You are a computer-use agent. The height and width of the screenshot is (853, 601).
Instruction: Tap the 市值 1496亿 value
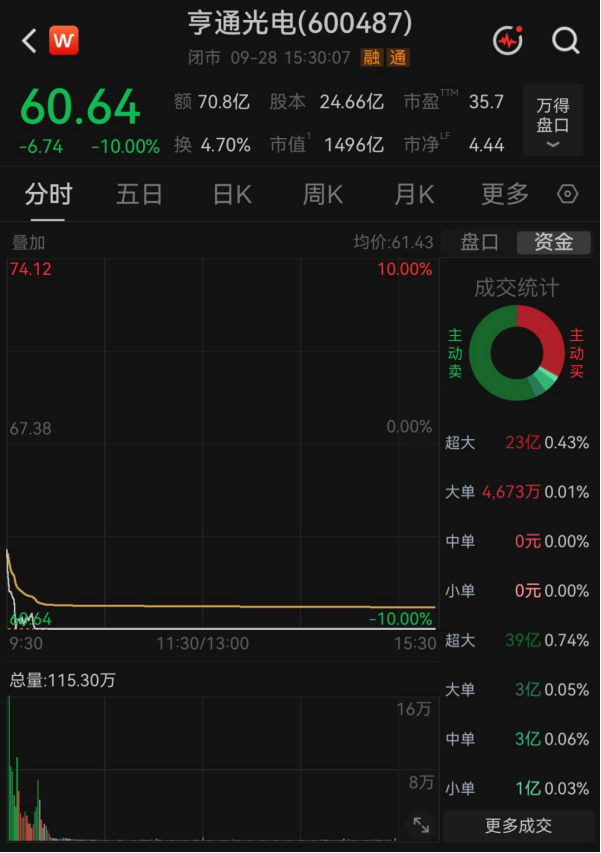327,145
